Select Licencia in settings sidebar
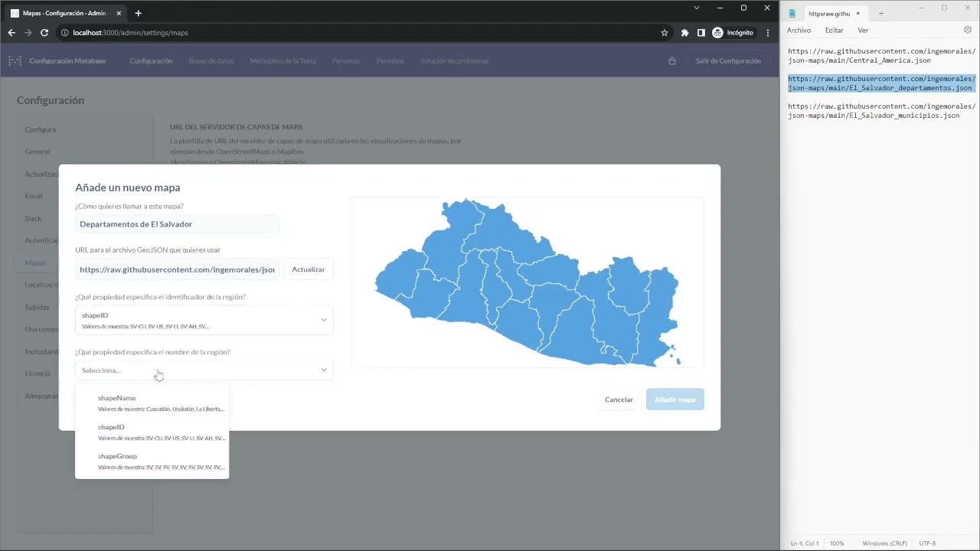Viewport: 980px width, 551px height. (x=38, y=373)
